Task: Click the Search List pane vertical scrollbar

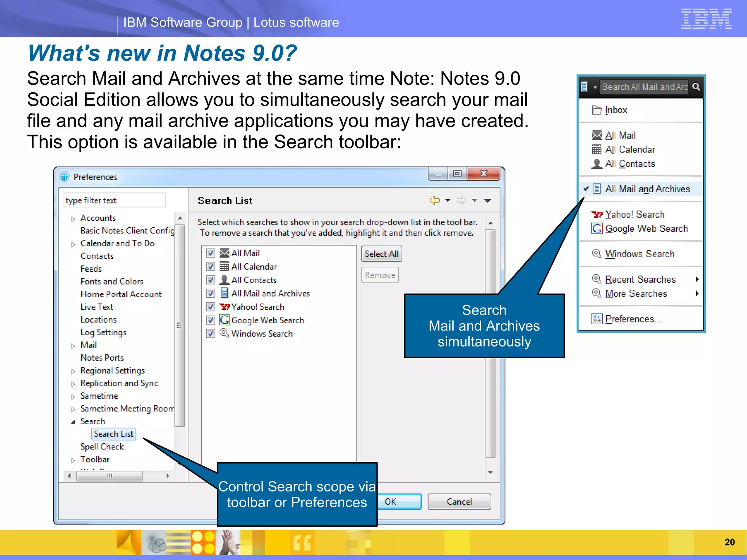Action: click(x=491, y=343)
